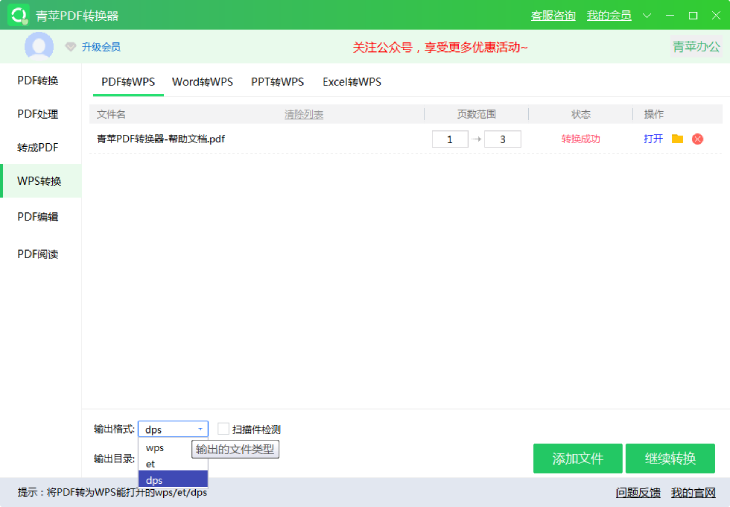Screen dimensions: 730x507
Task: Click 打开 to open converted file
Action: click(x=653, y=139)
